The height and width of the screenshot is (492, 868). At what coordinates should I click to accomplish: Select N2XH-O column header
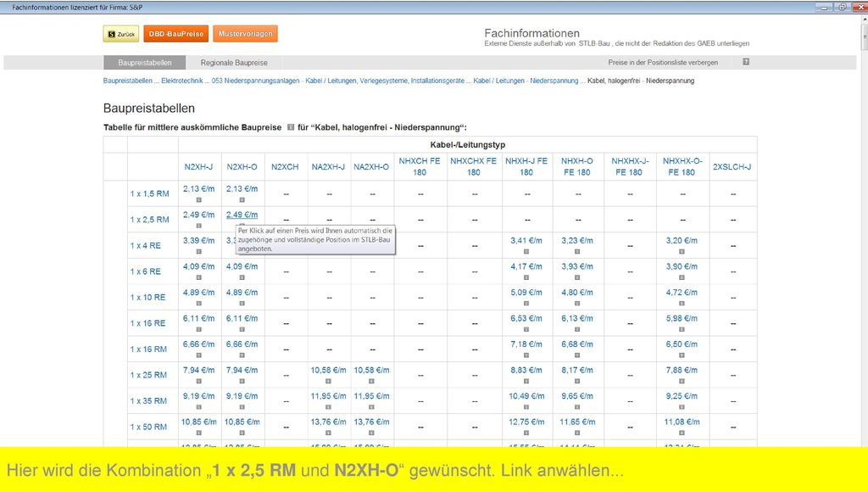242,167
